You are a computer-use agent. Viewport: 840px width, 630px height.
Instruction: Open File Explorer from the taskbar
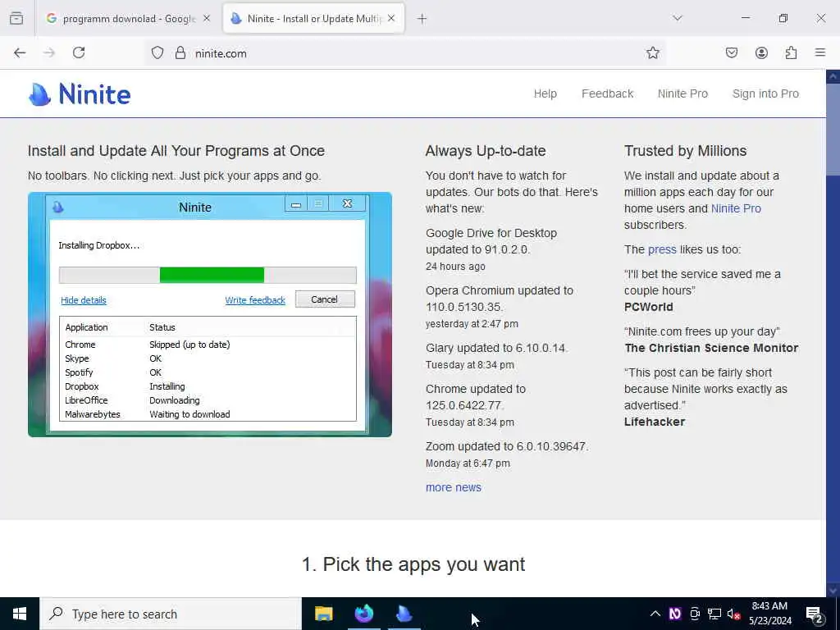pos(323,614)
